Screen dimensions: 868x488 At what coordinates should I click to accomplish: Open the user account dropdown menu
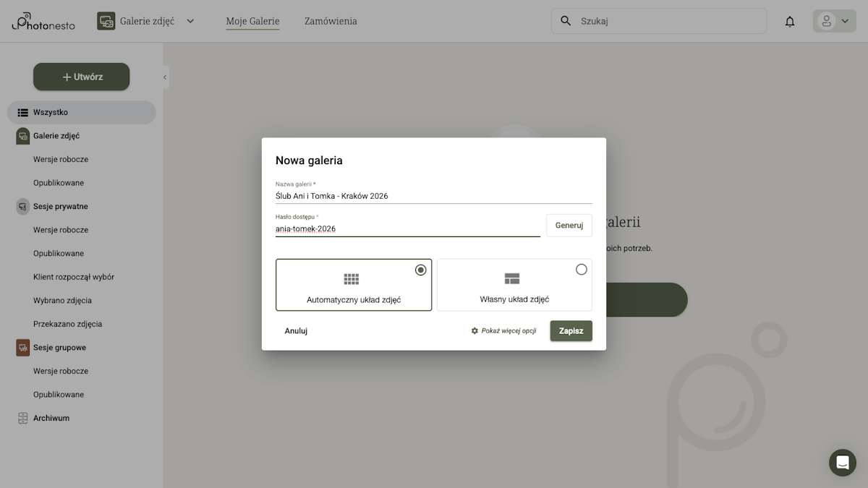point(834,21)
